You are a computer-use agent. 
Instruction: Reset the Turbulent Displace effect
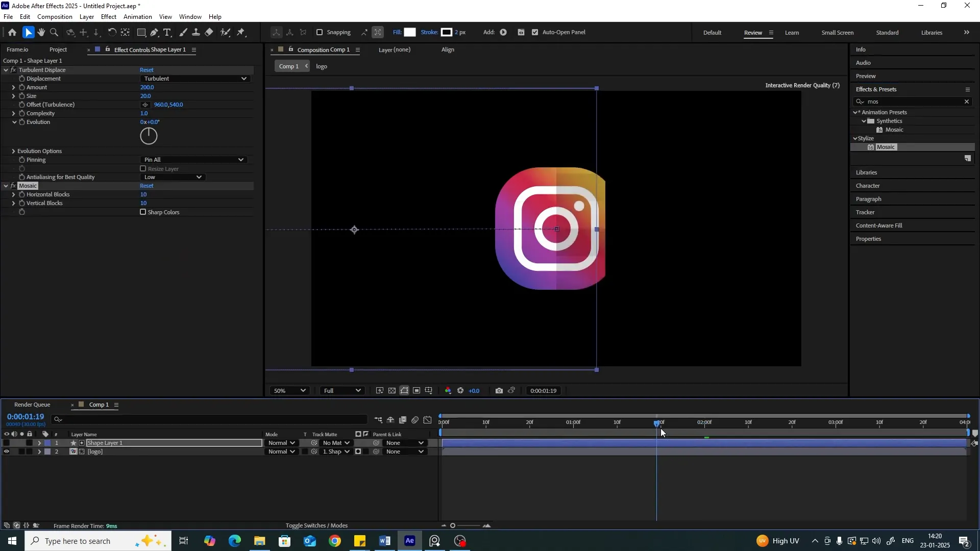coord(147,70)
